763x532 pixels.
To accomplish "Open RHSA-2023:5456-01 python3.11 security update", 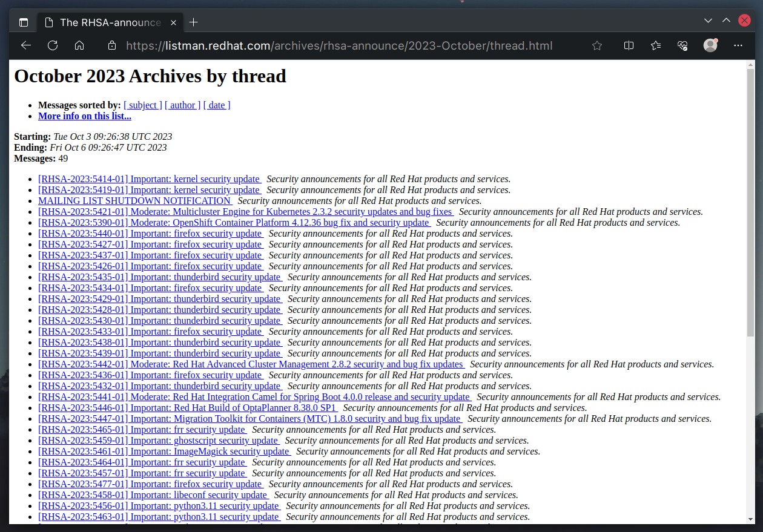I will tap(159, 506).
